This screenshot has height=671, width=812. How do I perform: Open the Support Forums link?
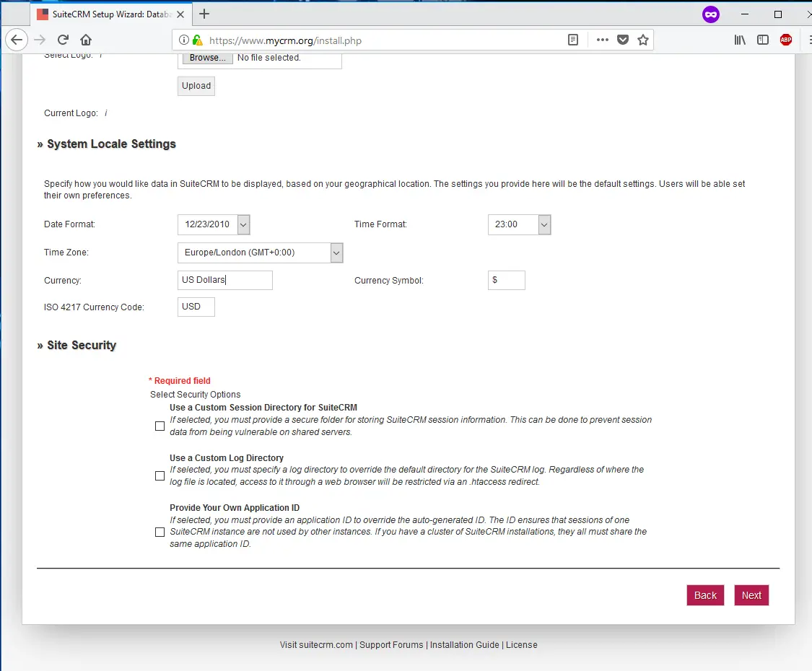tap(391, 645)
